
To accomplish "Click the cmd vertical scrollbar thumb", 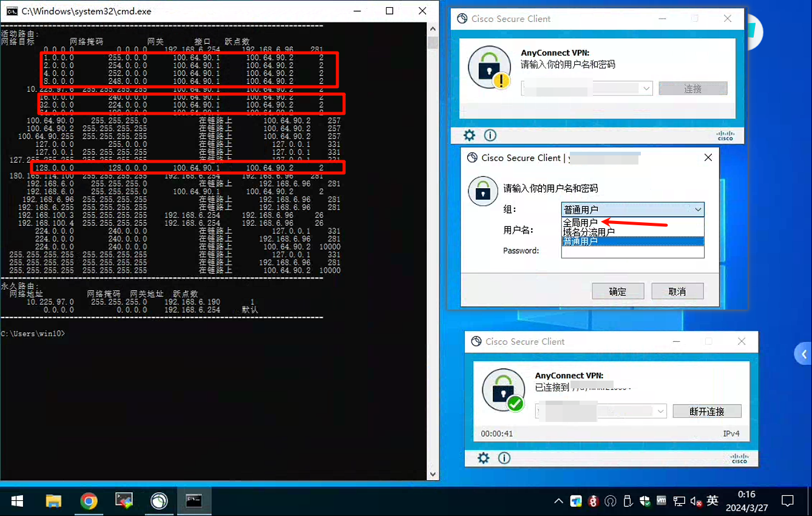I will tap(433, 42).
